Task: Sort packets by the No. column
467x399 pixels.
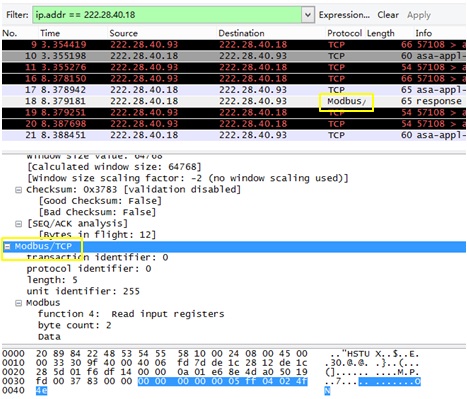Action: [x=10, y=33]
